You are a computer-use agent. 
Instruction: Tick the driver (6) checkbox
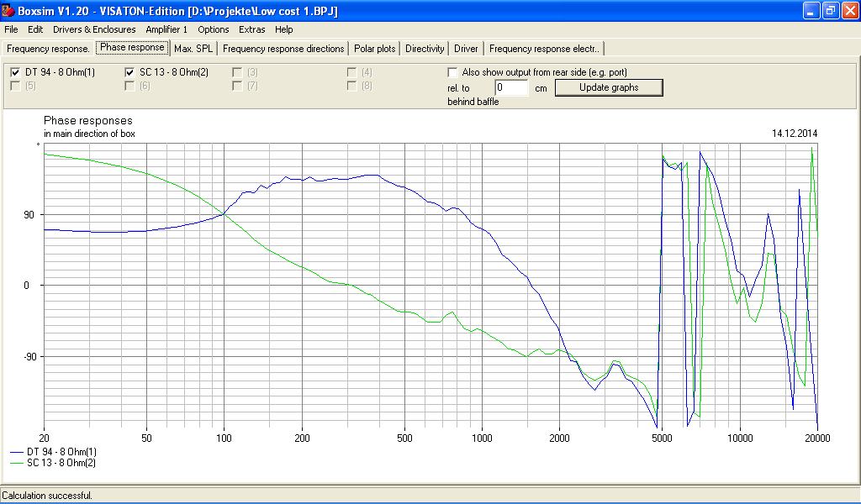click(x=129, y=87)
